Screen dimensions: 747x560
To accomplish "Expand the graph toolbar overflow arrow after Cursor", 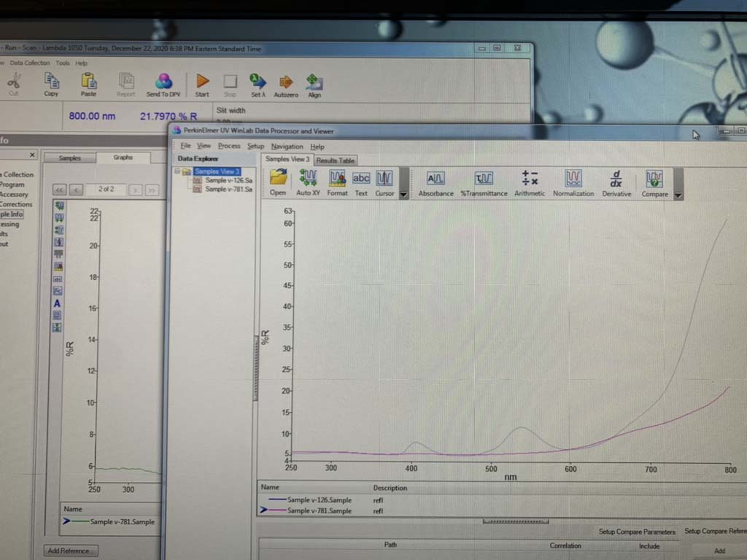I will [403, 195].
